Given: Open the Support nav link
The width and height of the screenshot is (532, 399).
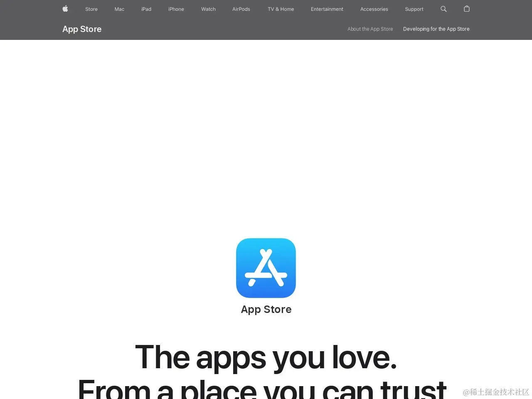Looking at the screenshot, I should [x=414, y=9].
